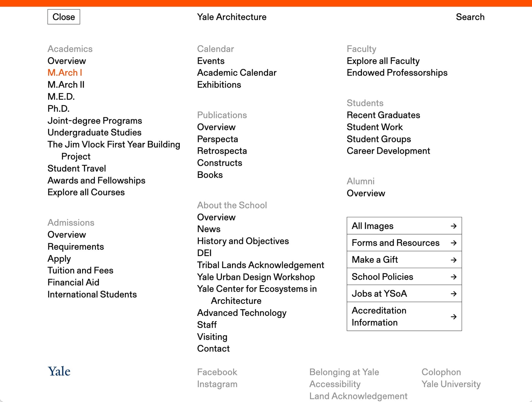The image size is (532, 402).
Task: Select the M.Arch I menu item
Action: [65, 73]
